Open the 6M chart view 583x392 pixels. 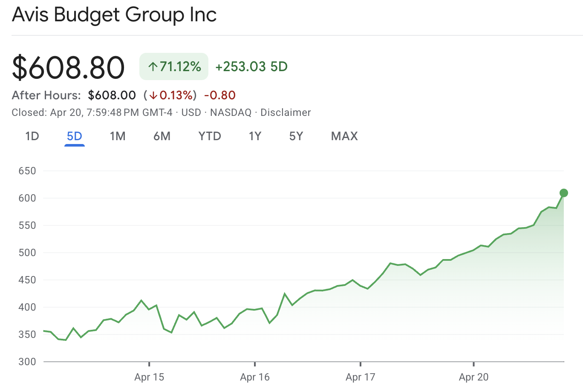coord(162,136)
